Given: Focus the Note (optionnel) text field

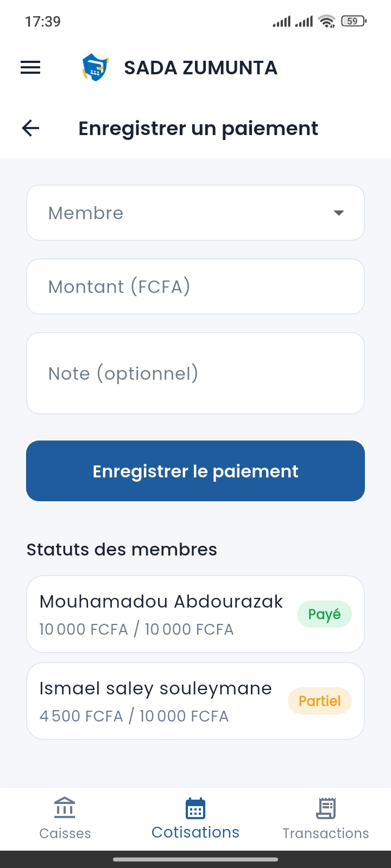Looking at the screenshot, I should click(x=195, y=373).
